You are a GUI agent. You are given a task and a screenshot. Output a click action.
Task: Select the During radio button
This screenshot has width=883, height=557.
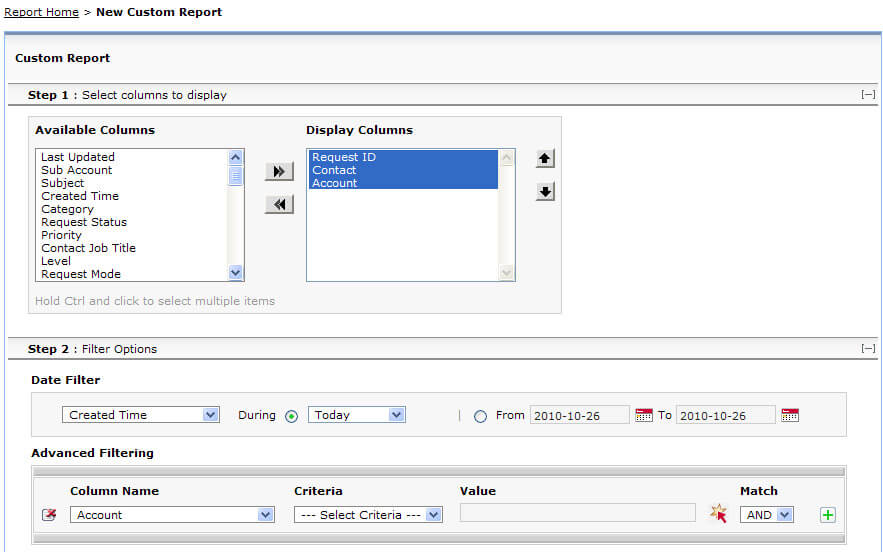292,417
